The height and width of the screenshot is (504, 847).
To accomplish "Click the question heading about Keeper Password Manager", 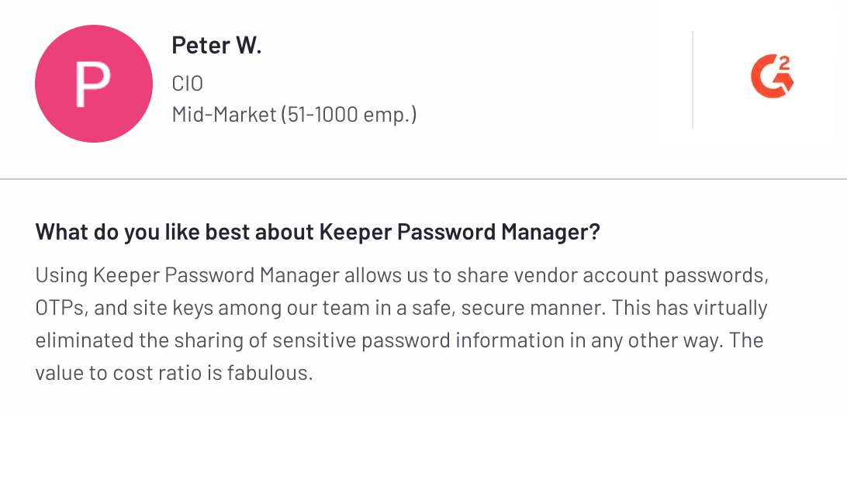I will coord(317,232).
